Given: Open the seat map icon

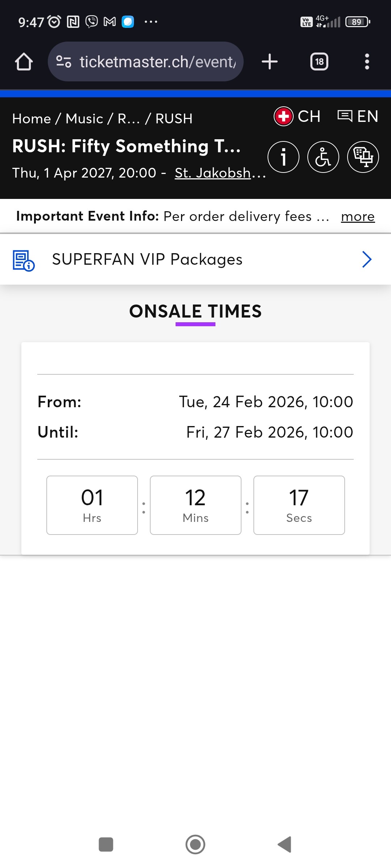Looking at the screenshot, I should pyautogui.click(x=363, y=157).
